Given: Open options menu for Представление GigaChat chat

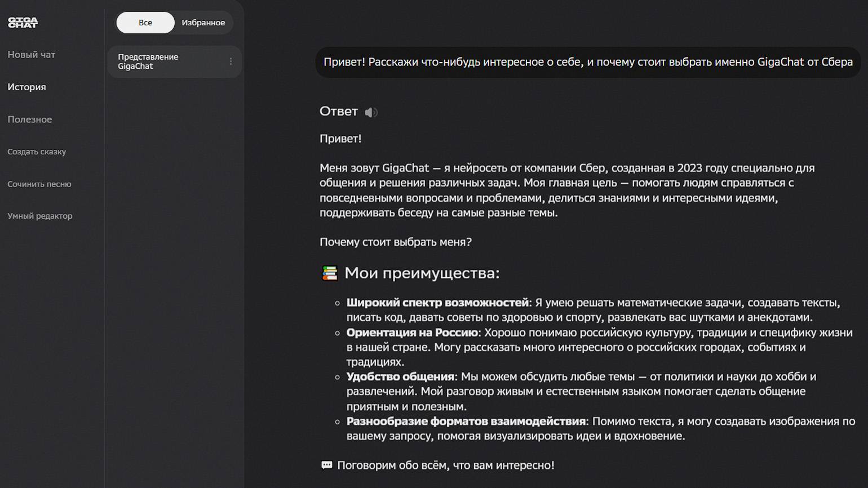Looking at the screenshot, I should [231, 61].
